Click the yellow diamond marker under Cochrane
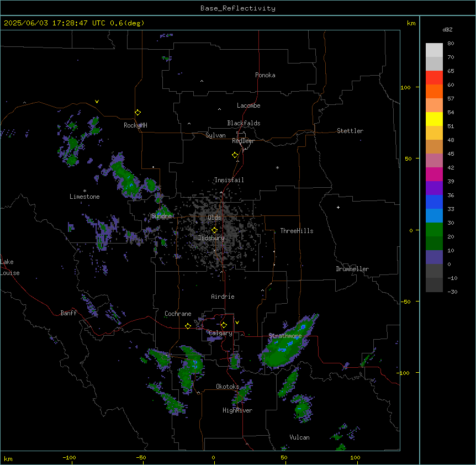 click(x=188, y=326)
